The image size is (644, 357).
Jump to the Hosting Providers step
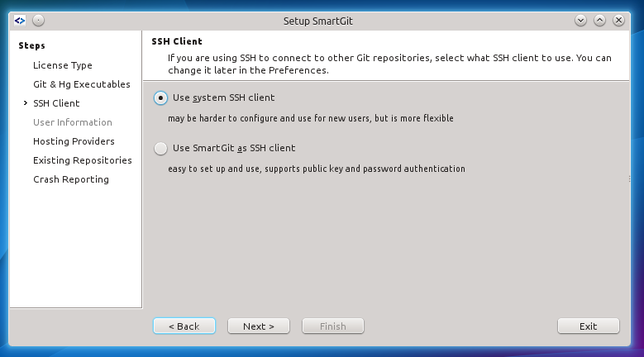tap(74, 141)
